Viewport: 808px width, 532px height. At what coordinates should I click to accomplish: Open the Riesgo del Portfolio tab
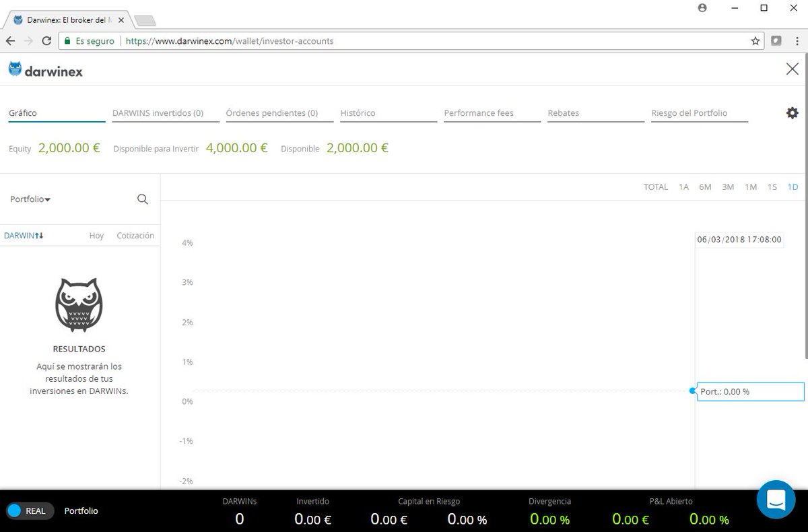point(700,113)
